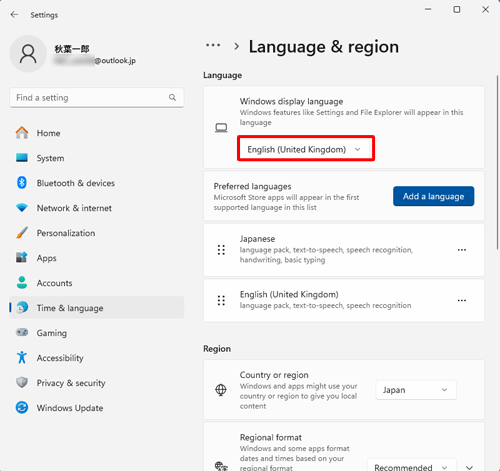The height and width of the screenshot is (471, 500).
Task: Click the Bluetooth icon in sidebar
Action: pos(22,183)
